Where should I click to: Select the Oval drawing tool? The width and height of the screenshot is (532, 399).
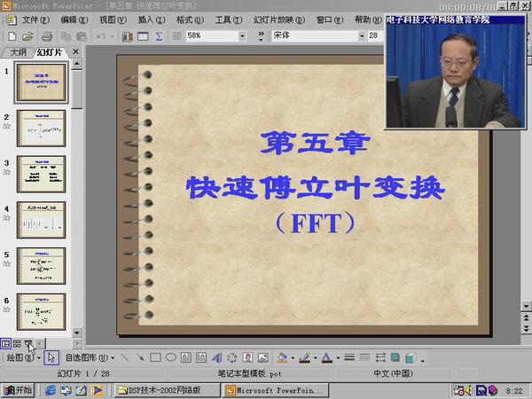pyautogui.click(x=170, y=358)
